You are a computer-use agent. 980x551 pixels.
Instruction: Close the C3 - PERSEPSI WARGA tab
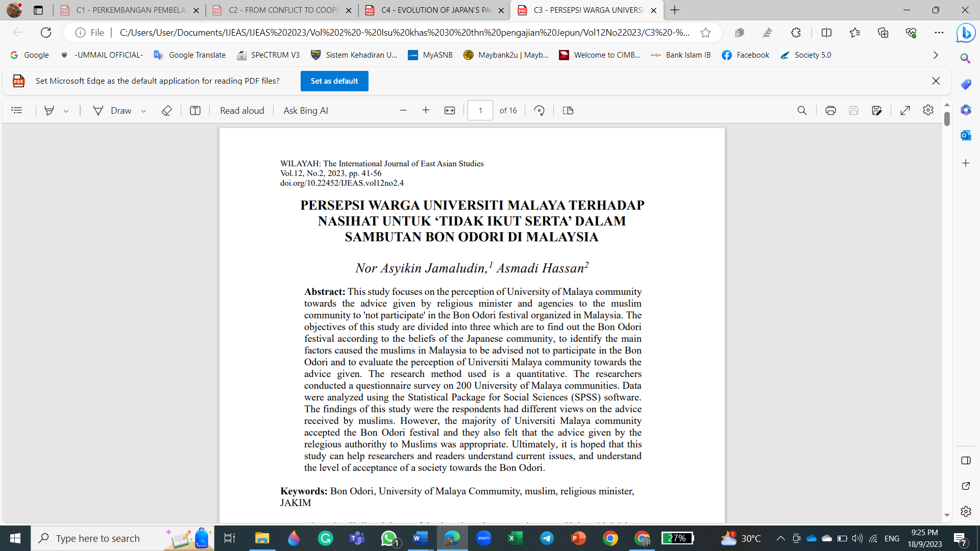click(x=654, y=10)
